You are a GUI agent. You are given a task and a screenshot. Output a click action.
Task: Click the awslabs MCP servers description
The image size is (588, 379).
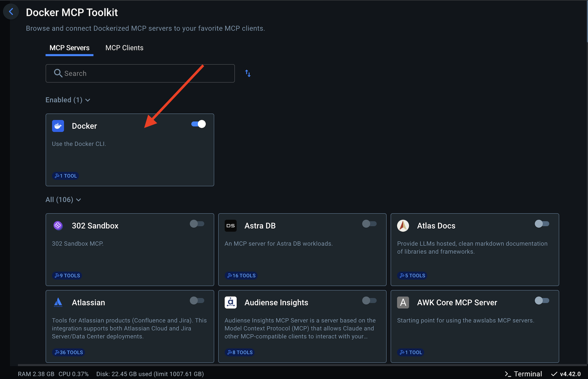coord(466,321)
